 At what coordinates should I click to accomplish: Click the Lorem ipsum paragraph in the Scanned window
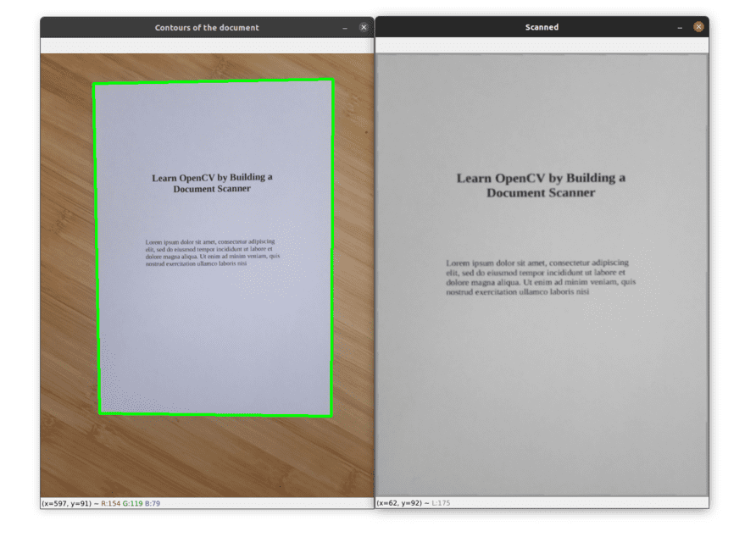(541, 277)
